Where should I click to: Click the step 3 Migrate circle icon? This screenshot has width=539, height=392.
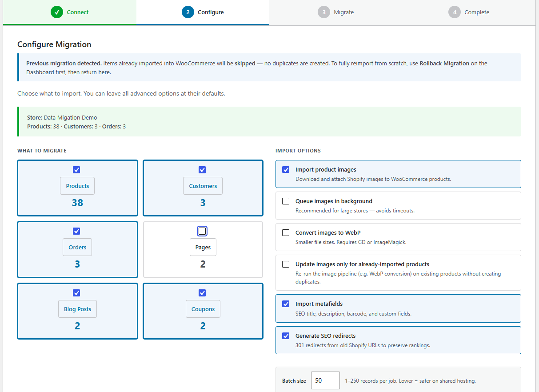(x=324, y=12)
